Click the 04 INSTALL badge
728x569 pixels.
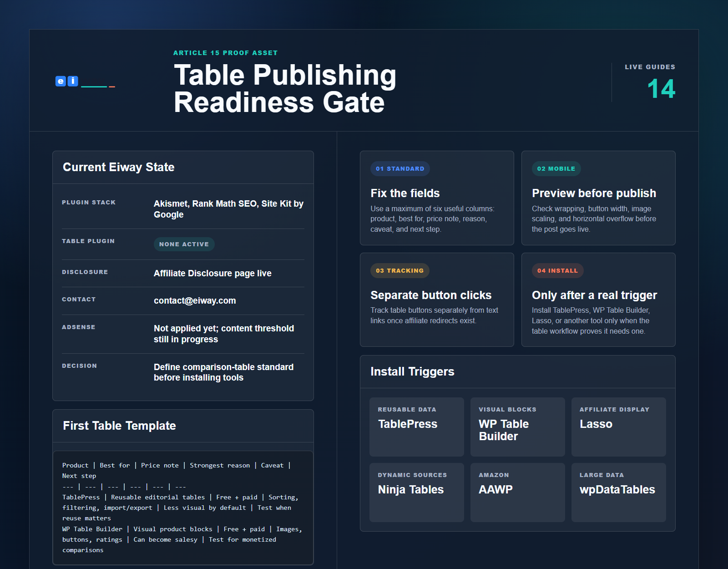tap(557, 270)
